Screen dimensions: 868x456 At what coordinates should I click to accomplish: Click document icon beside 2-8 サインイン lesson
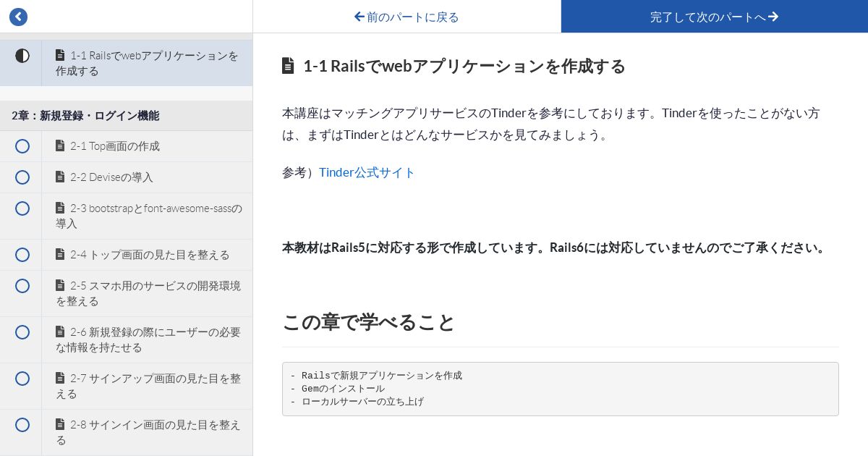coord(60,424)
